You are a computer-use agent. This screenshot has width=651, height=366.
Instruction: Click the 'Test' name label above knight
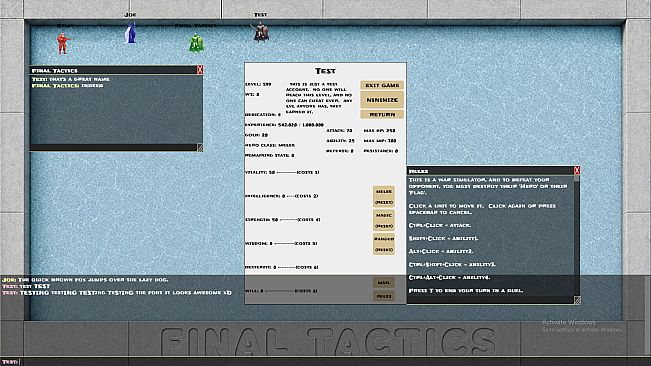[261, 15]
